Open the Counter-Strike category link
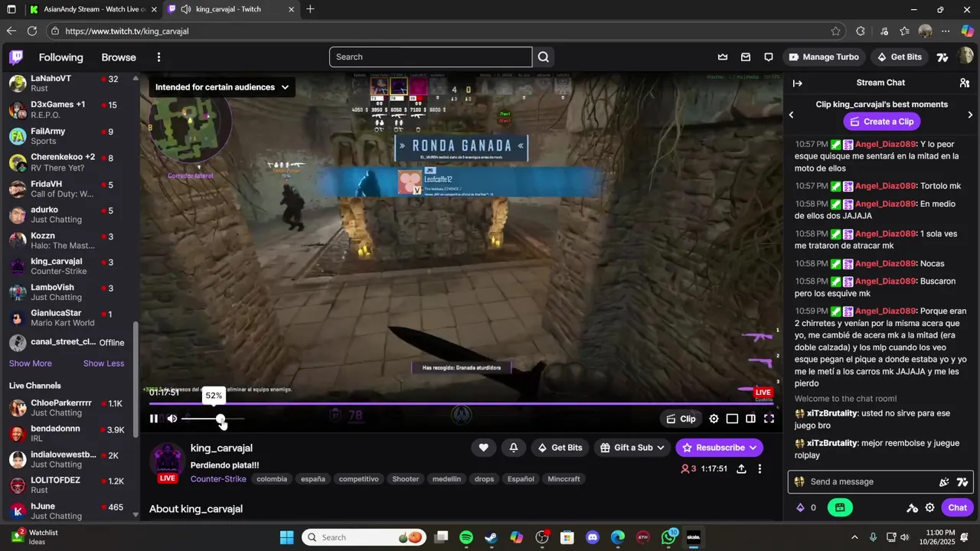 [x=218, y=479]
